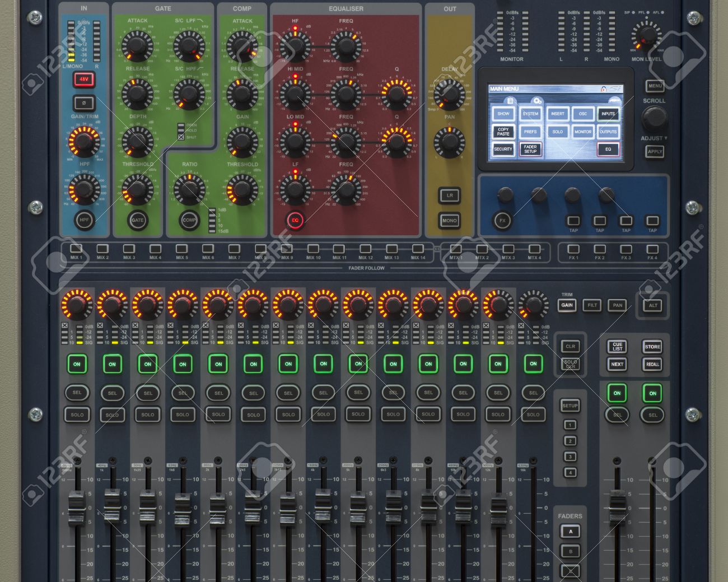Screen dimensions: 728x582
Task: Push the SETUP button above numbered keys
Action: [570, 406]
